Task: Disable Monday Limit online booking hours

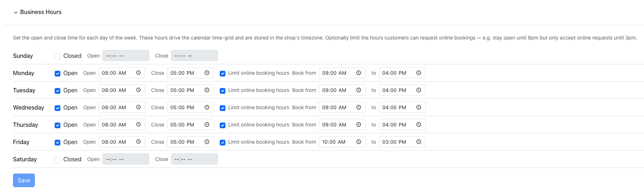Action: (223, 73)
